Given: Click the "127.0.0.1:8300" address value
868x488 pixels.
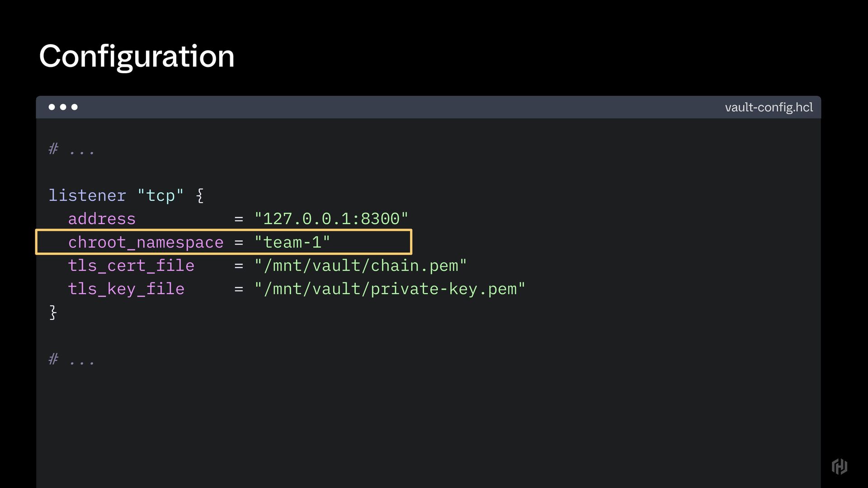Looking at the screenshot, I should tap(331, 219).
